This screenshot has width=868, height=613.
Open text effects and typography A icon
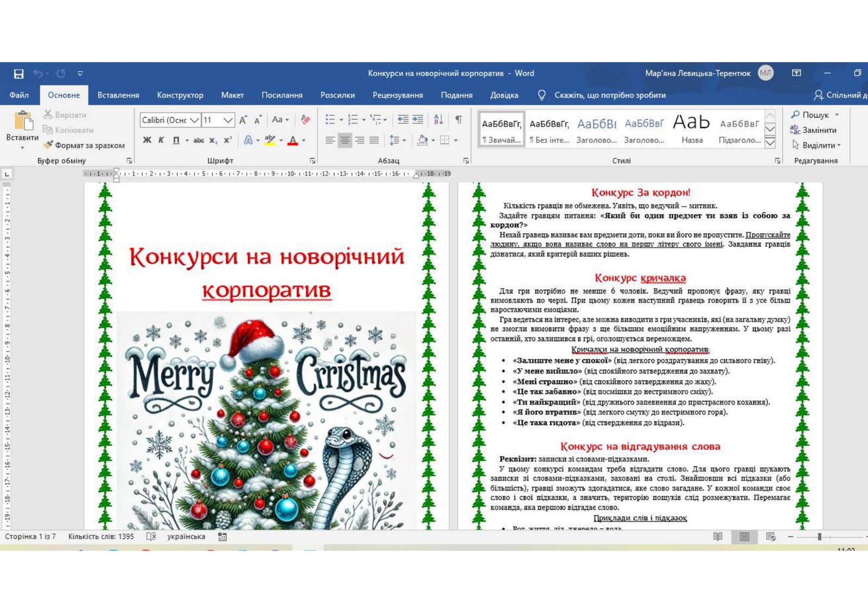248,141
